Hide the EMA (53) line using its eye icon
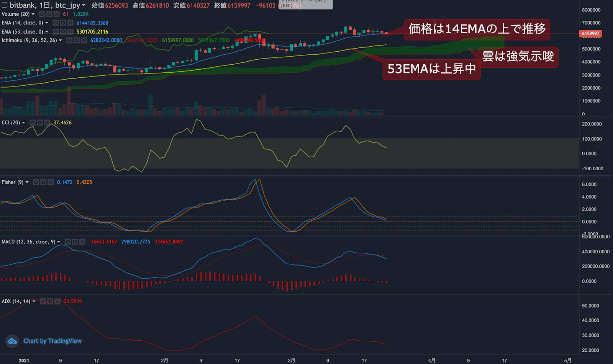 56,31
